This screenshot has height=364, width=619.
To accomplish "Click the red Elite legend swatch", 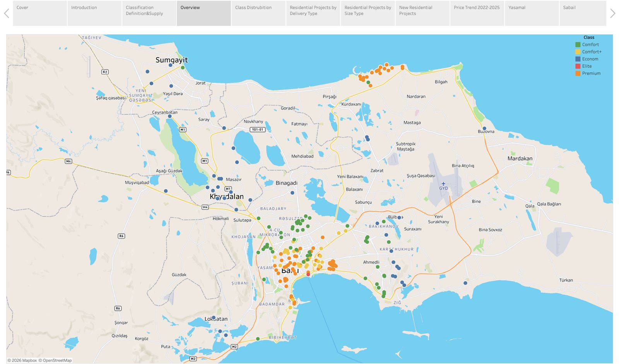I will (x=578, y=66).
